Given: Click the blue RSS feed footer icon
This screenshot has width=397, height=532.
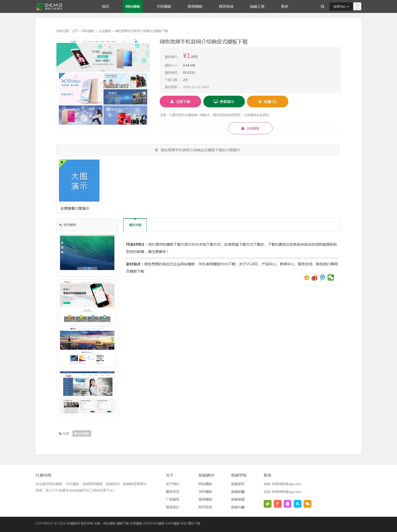Looking at the screenshot, I should coord(297,504).
